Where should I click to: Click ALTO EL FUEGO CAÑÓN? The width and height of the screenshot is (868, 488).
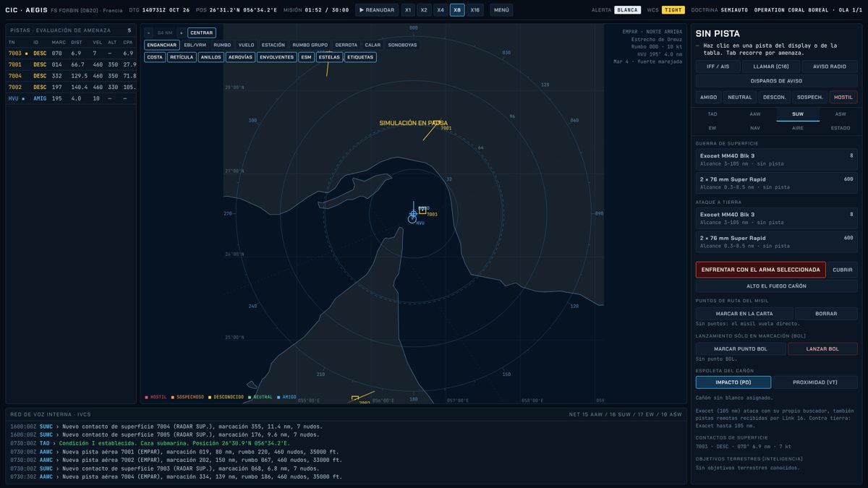point(777,286)
